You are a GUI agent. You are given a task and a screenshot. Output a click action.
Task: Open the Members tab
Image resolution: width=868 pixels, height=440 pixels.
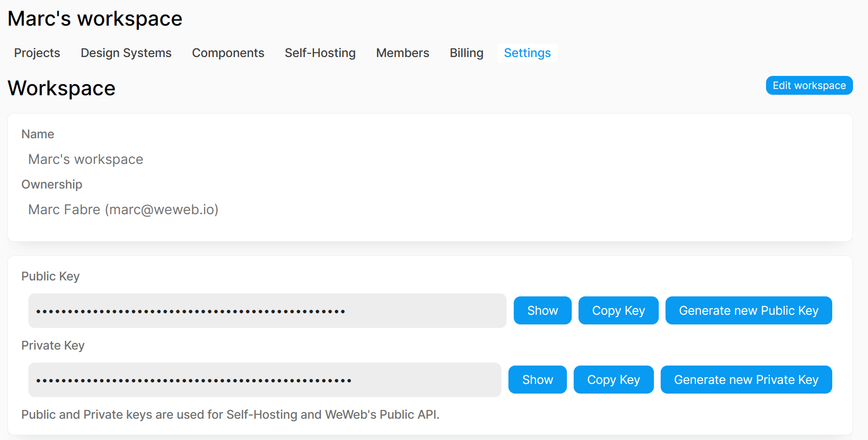click(x=402, y=53)
